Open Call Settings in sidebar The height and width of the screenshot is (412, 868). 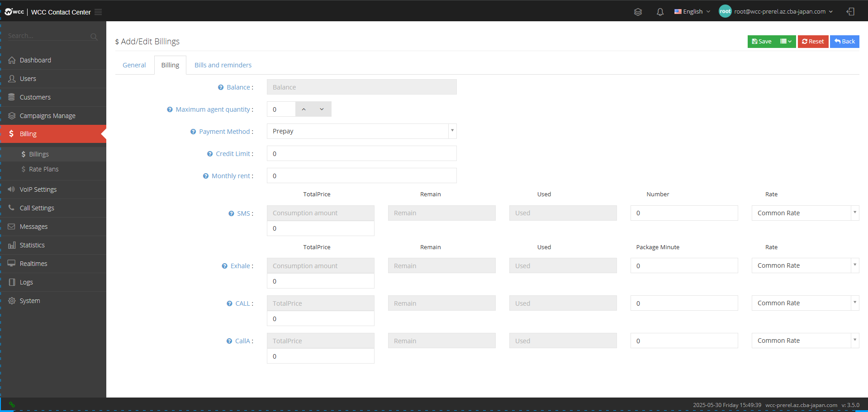tap(53, 208)
